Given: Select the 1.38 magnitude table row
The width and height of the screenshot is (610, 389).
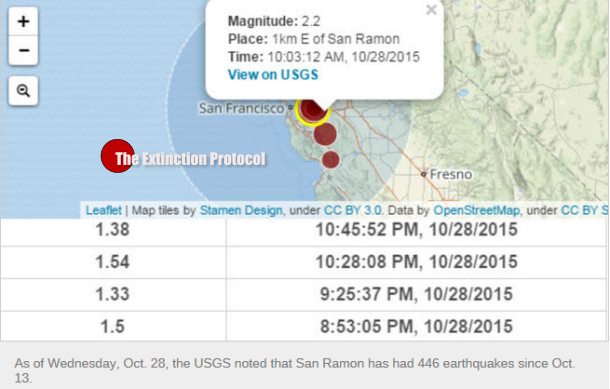Looking at the screenshot, I should click(x=303, y=230).
